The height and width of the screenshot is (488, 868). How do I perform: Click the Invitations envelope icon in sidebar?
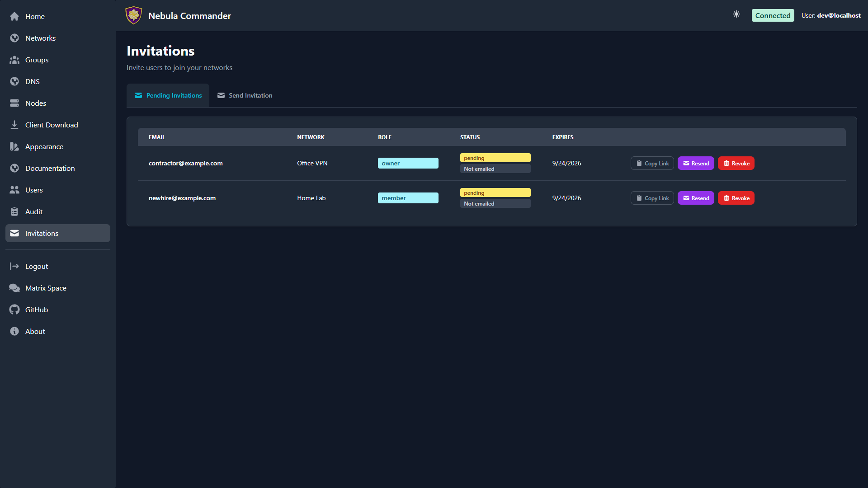click(14, 233)
